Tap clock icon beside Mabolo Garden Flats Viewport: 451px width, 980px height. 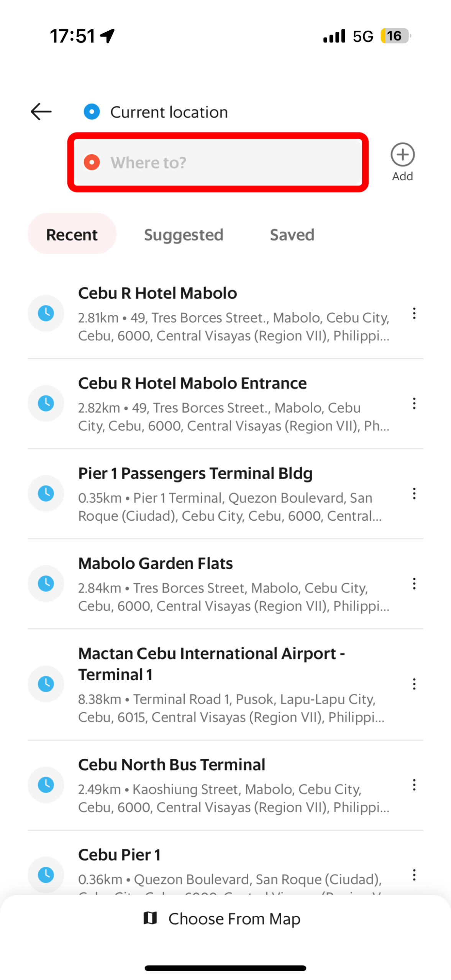(46, 583)
